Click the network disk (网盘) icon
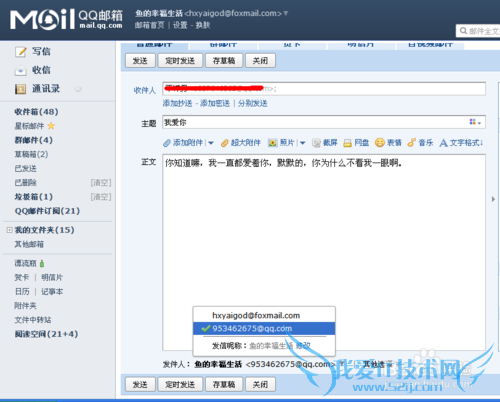This screenshot has height=402, width=500. click(x=348, y=143)
